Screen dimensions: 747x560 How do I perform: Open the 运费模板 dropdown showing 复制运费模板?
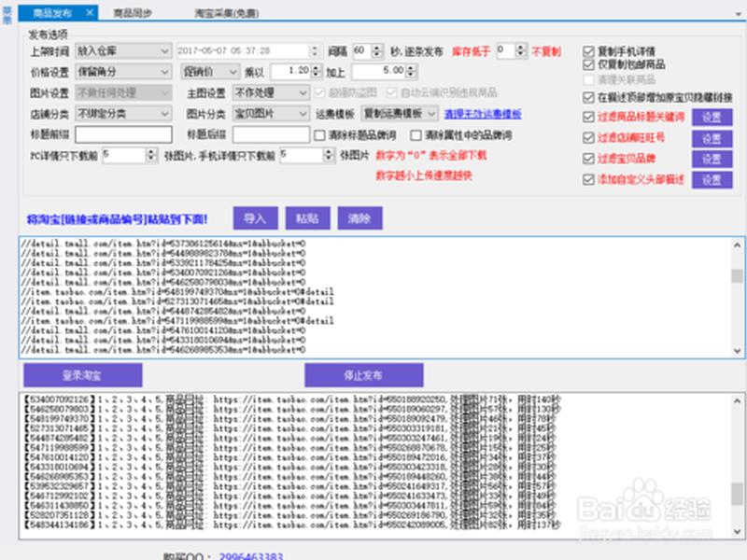click(x=400, y=114)
